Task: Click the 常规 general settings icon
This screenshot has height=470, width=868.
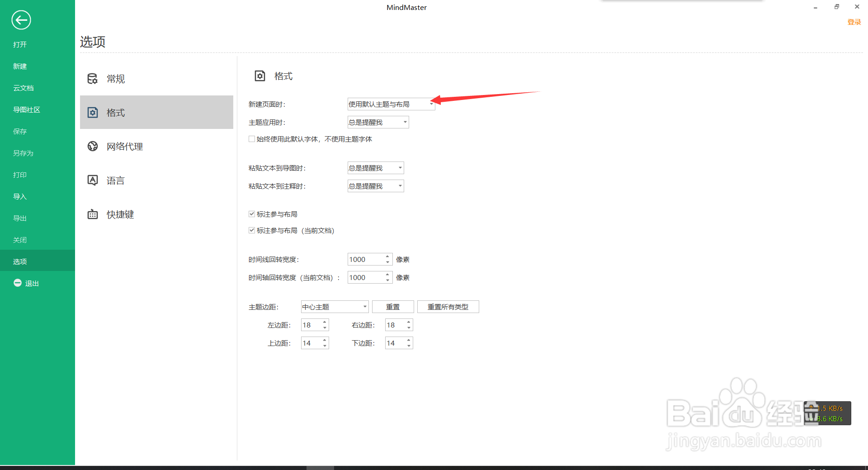Action: click(93, 79)
